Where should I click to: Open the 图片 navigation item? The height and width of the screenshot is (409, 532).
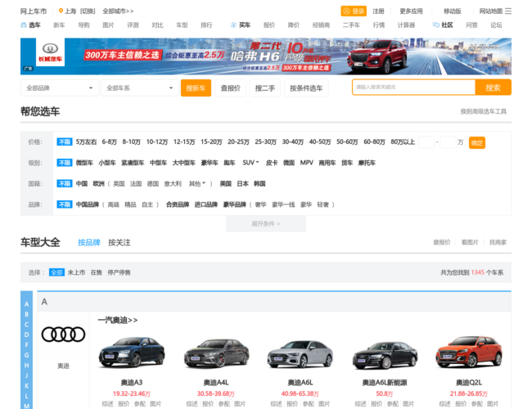coord(108,25)
